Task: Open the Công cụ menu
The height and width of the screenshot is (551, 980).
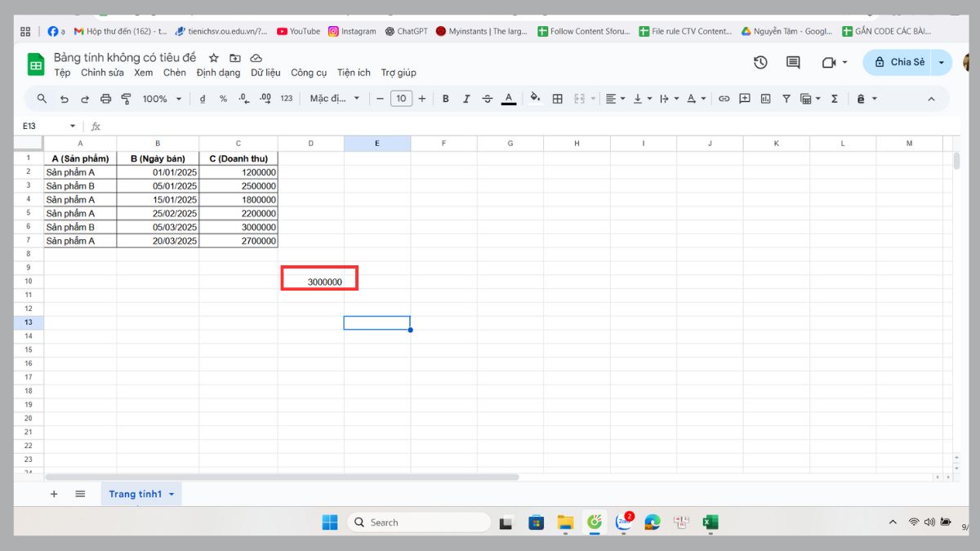Action: 309,73
